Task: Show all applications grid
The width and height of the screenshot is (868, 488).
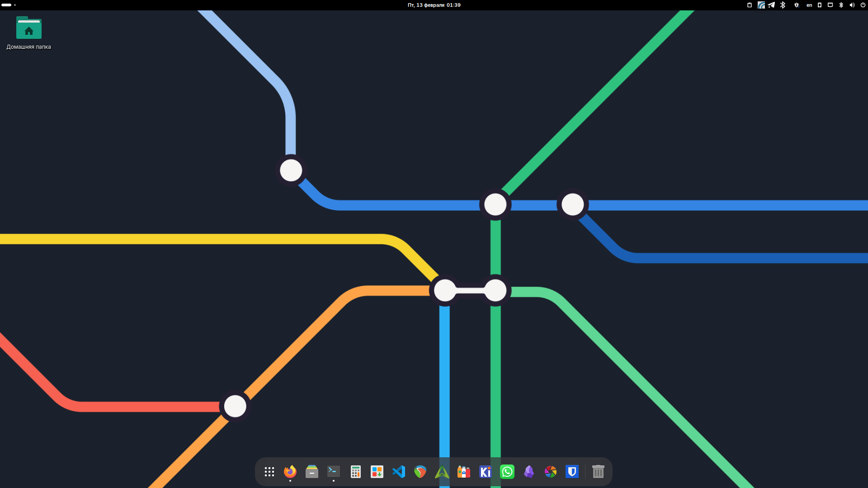Action: coord(269,472)
